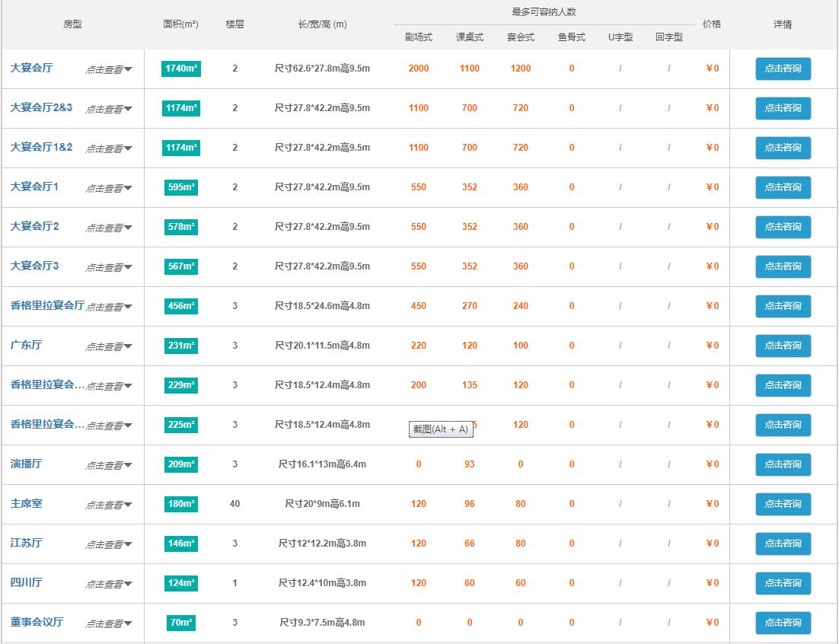Click the 面积(m²) column header

point(181,24)
